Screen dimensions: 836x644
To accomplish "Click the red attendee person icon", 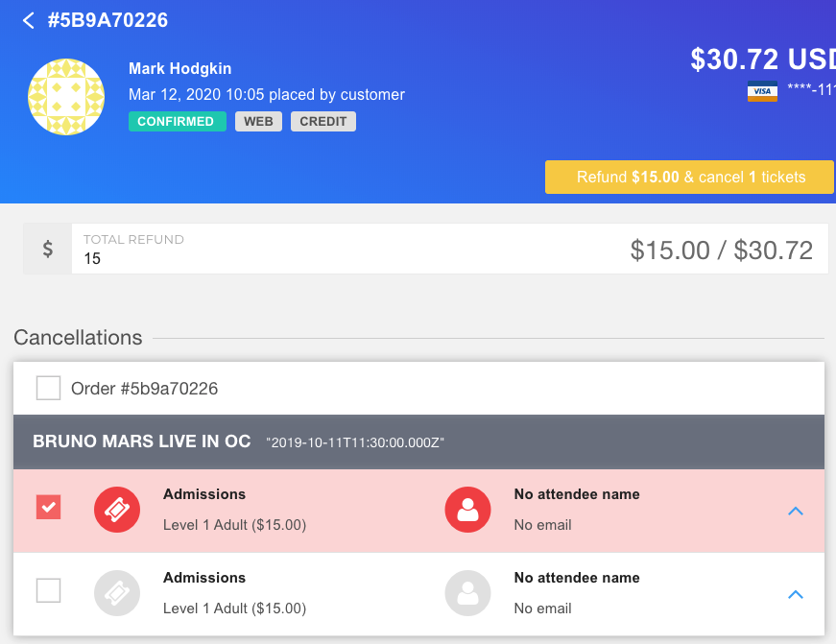I will coord(467,510).
